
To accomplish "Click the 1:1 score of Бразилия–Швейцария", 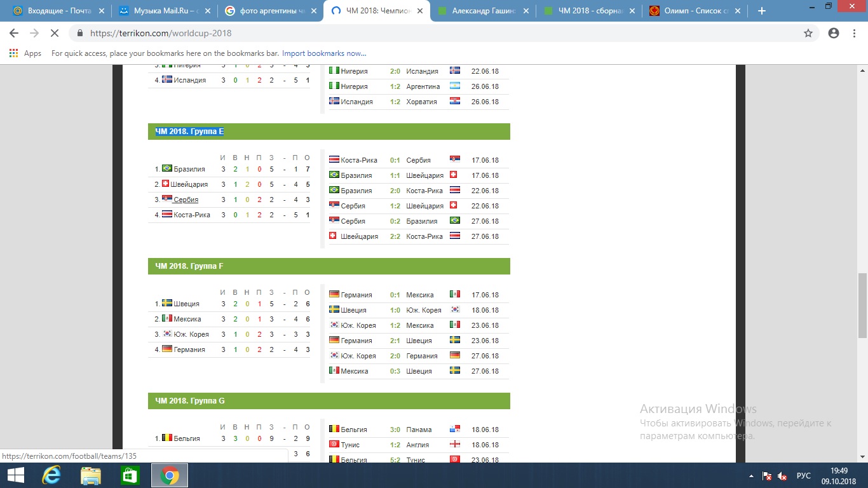I will [x=395, y=175].
